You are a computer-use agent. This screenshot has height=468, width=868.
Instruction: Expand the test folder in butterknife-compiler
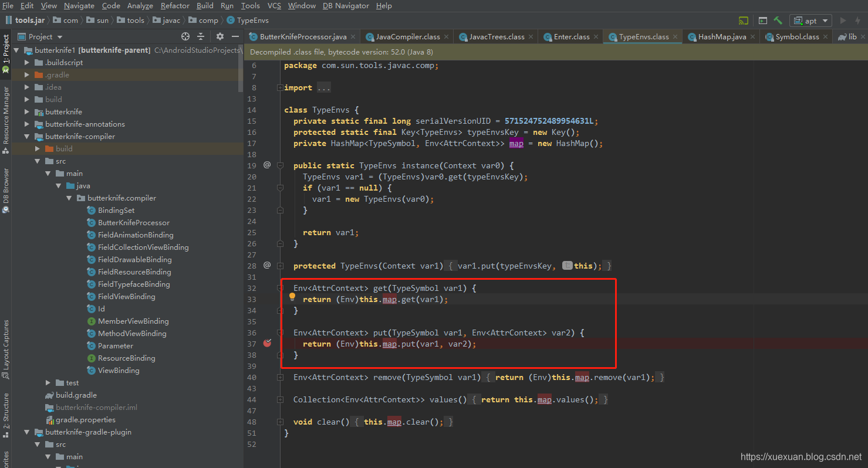point(48,382)
